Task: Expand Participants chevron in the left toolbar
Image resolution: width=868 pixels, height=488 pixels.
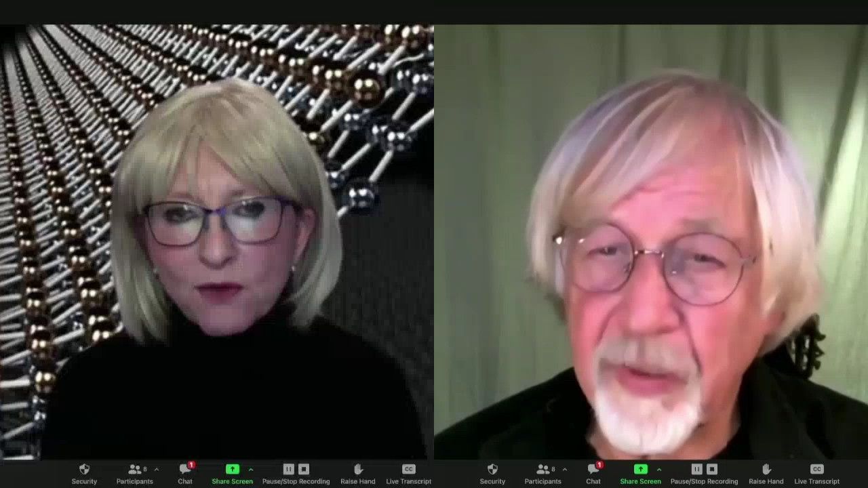Action: click(x=157, y=469)
